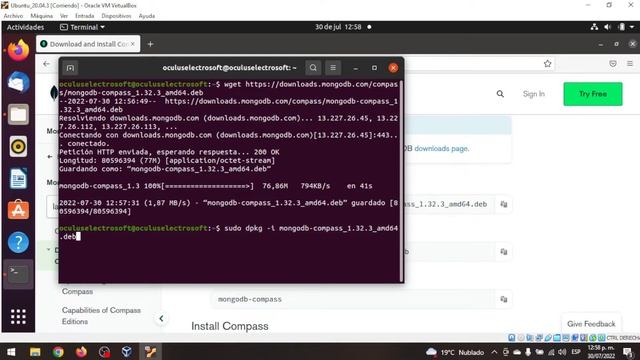This screenshot has height=360, width=640.
Task: Open the Firefox application menu
Action: [630, 64]
